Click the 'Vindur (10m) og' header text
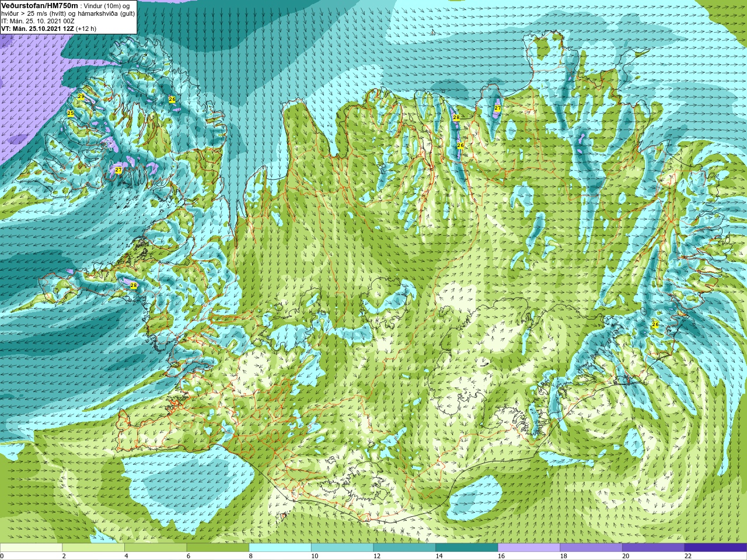 coord(107,6)
